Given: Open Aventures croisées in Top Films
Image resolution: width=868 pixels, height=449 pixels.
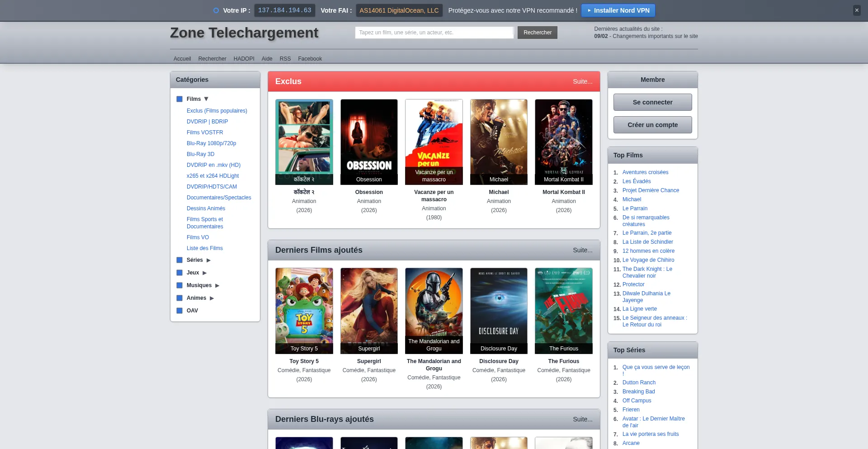Looking at the screenshot, I should pos(645,172).
